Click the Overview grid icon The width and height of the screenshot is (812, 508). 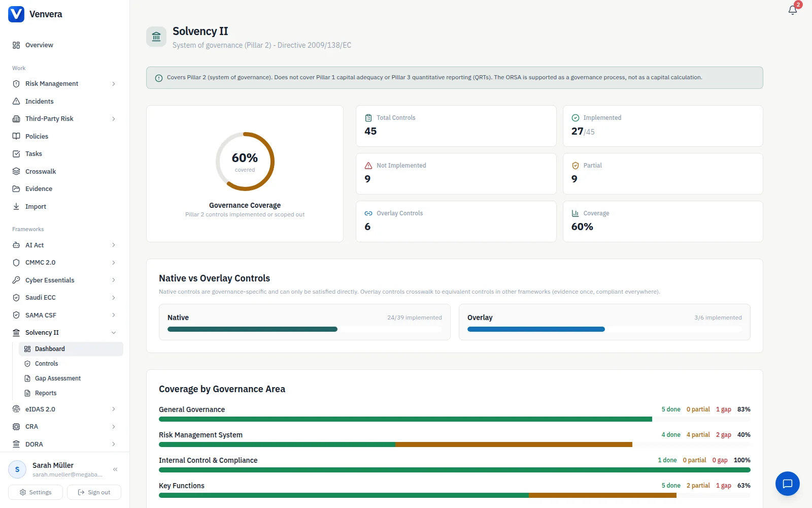point(16,45)
